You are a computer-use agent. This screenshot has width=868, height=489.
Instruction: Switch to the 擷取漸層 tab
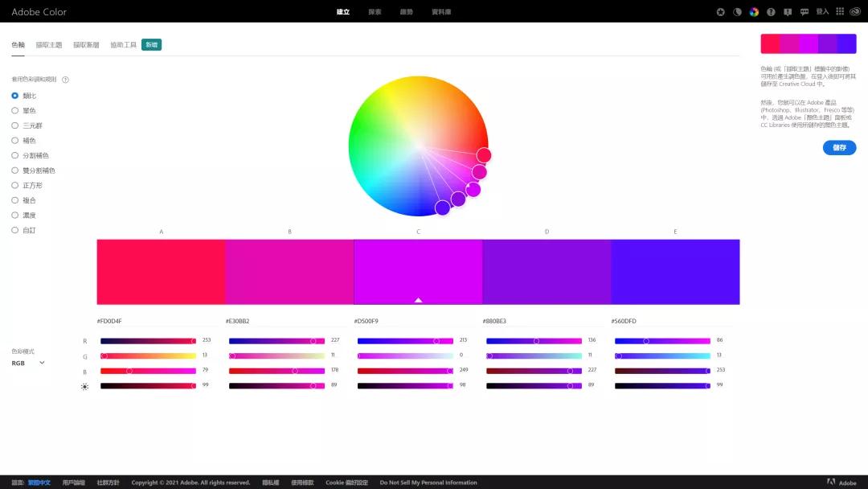point(86,45)
